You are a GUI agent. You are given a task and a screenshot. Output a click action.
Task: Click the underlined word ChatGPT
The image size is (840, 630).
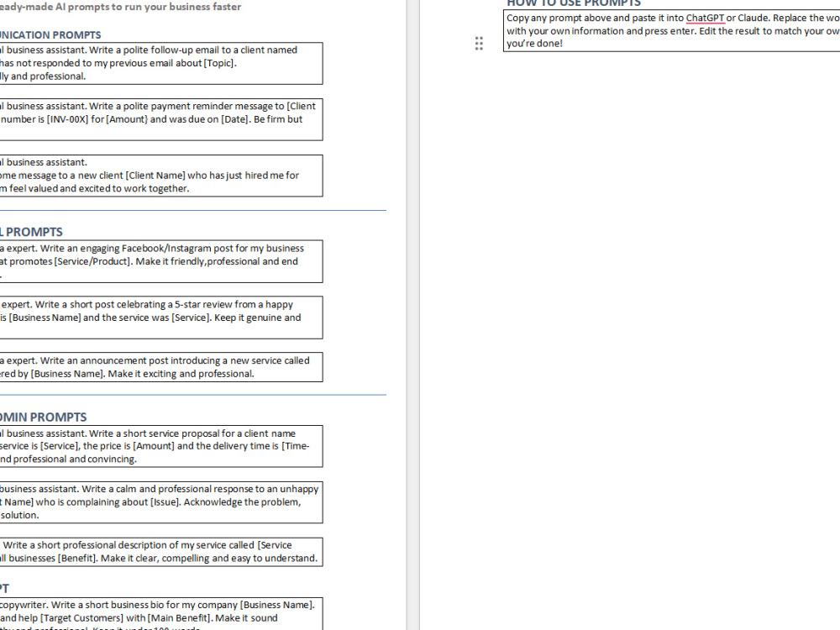[705, 18]
